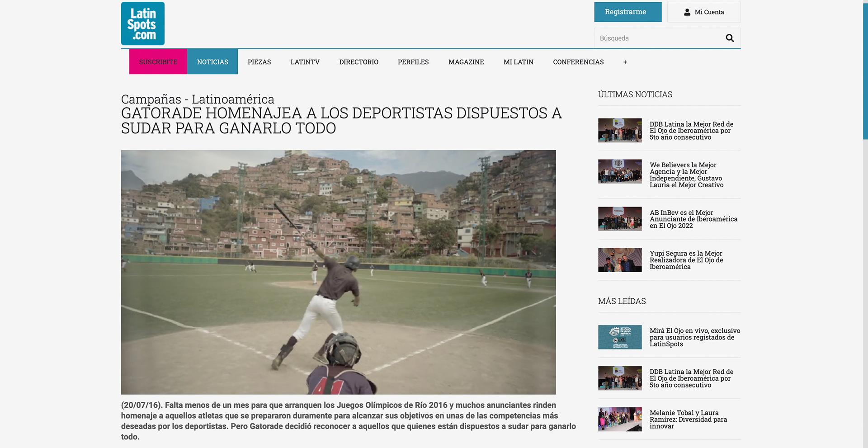
Task: Click the article intro paragraph dated 20/07/16
Action: [x=349, y=421]
